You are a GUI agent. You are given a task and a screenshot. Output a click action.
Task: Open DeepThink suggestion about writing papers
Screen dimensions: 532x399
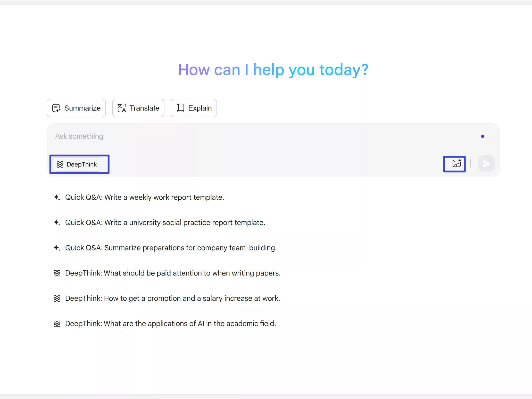[x=173, y=273]
